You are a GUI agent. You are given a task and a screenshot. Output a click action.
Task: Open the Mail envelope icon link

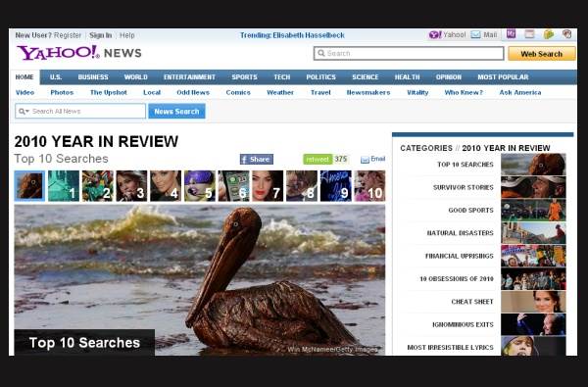pyautogui.click(x=475, y=35)
